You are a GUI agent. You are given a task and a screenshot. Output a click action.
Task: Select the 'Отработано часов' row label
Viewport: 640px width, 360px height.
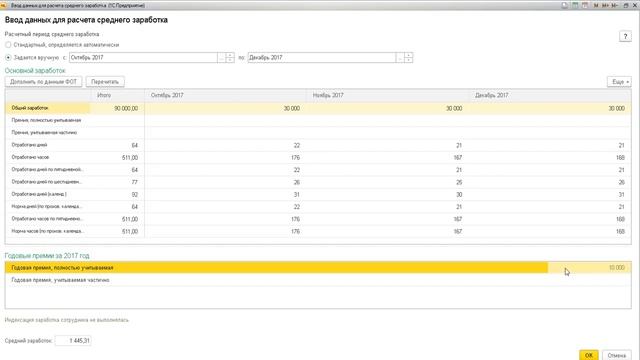click(x=30, y=157)
